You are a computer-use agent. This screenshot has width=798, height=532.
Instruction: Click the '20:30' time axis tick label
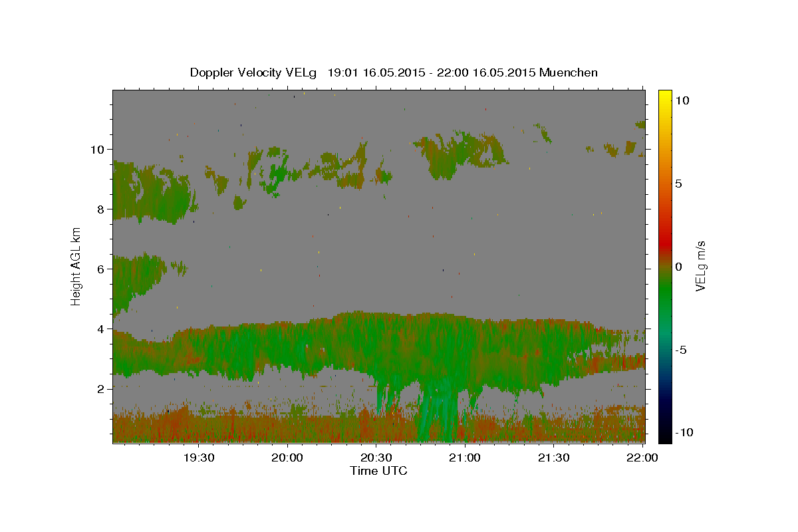click(376, 458)
